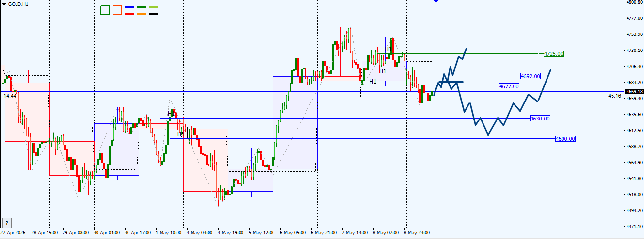644x239 pixels.
Task: Click the 6 May 21:00 time axis label
Action: pyautogui.click(x=324, y=233)
